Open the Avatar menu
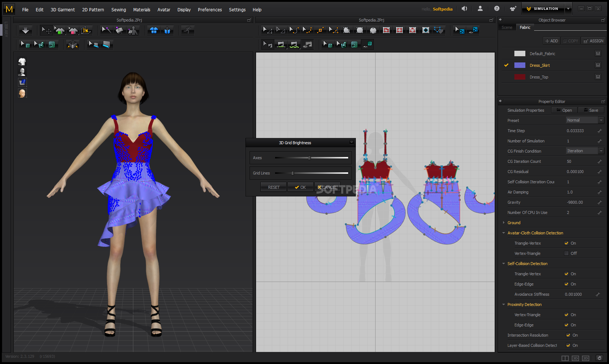This screenshot has height=364, width=609. 164,10
